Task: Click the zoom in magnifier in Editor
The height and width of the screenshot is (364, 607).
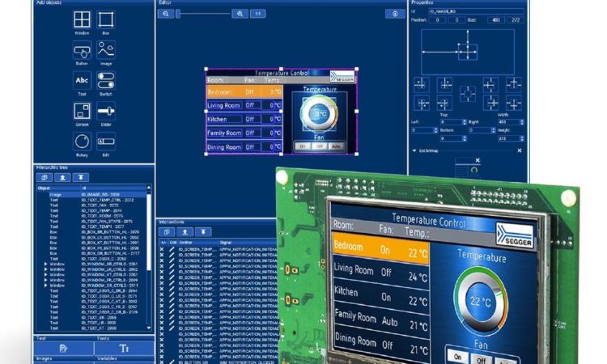Action: point(239,14)
